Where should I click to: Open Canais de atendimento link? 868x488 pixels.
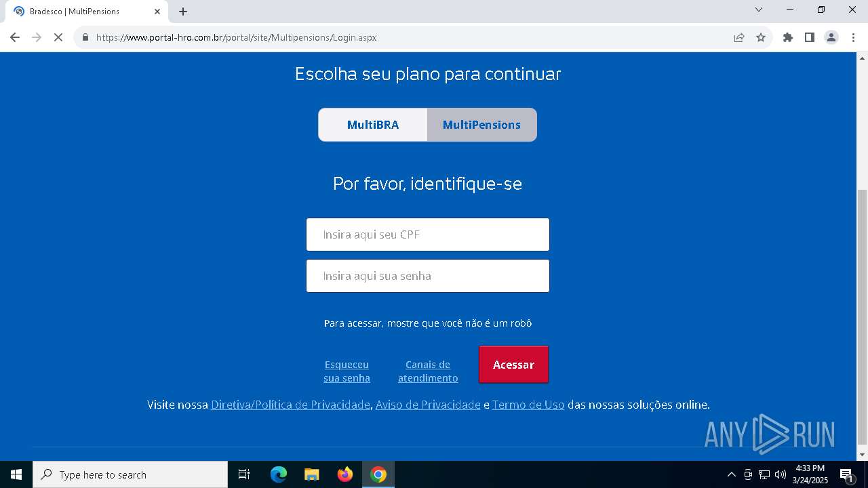428,371
